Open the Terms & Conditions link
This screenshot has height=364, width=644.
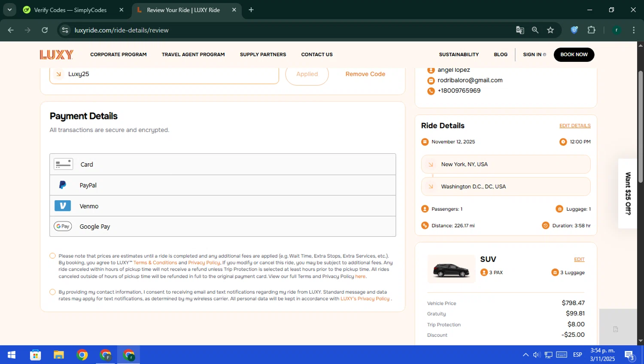(x=155, y=263)
